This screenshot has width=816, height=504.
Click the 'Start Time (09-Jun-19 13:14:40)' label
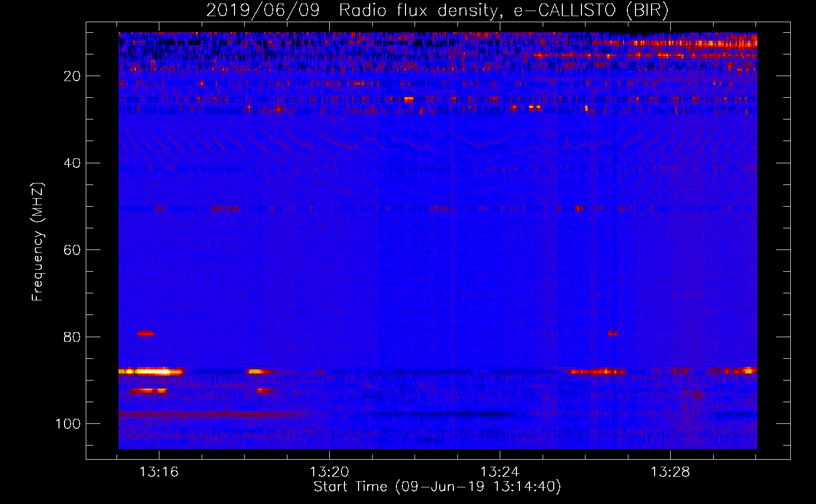(437, 487)
